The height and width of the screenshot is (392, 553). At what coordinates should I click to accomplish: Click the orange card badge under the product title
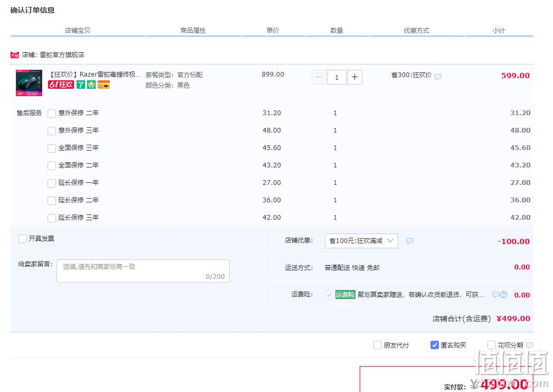point(104,85)
